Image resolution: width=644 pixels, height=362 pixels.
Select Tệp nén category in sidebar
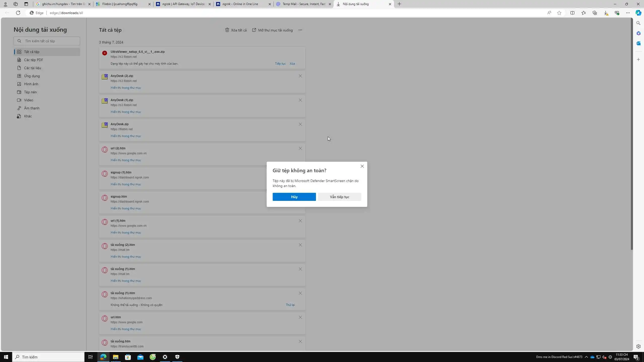pos(30,92)
